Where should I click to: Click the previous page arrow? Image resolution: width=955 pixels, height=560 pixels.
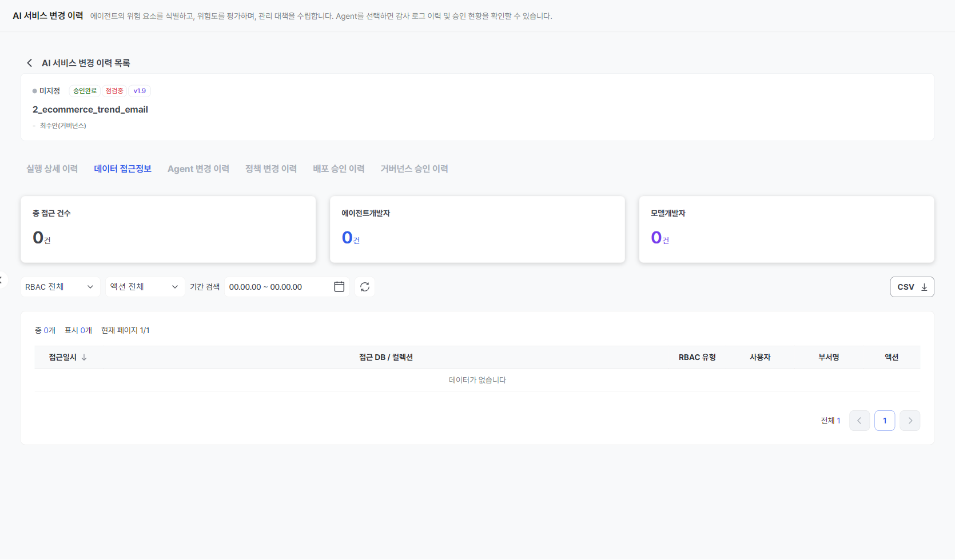tap(859, 421)
